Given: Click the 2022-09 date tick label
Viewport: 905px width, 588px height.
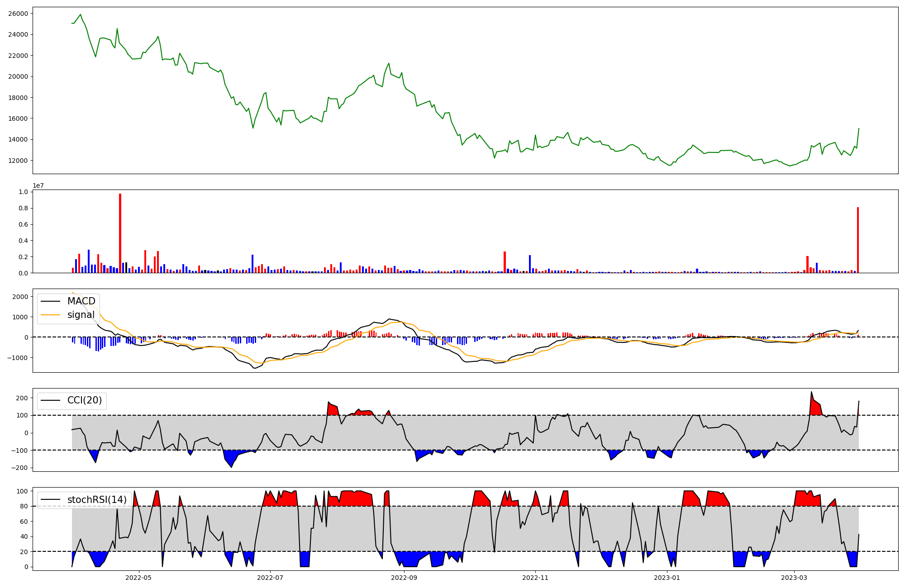Looking at the screenshot, I should [404, 578].
